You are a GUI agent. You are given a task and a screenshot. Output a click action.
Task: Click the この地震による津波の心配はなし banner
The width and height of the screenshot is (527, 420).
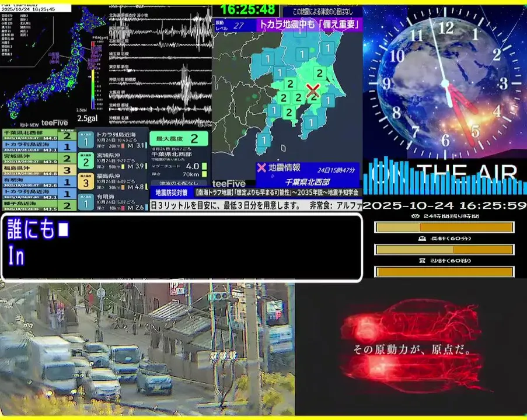click(x=323, y=12)
